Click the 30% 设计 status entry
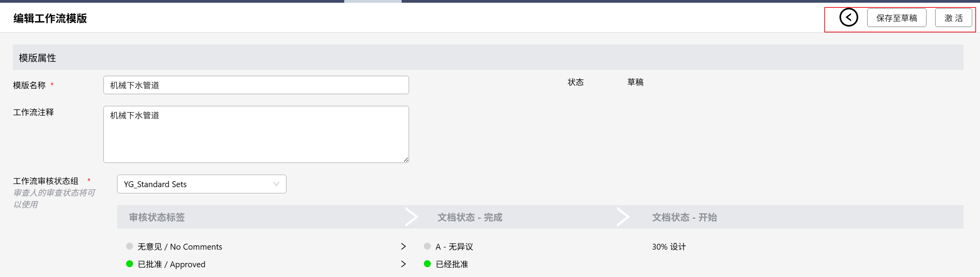 pyautogui.click(x=669, y=247)
